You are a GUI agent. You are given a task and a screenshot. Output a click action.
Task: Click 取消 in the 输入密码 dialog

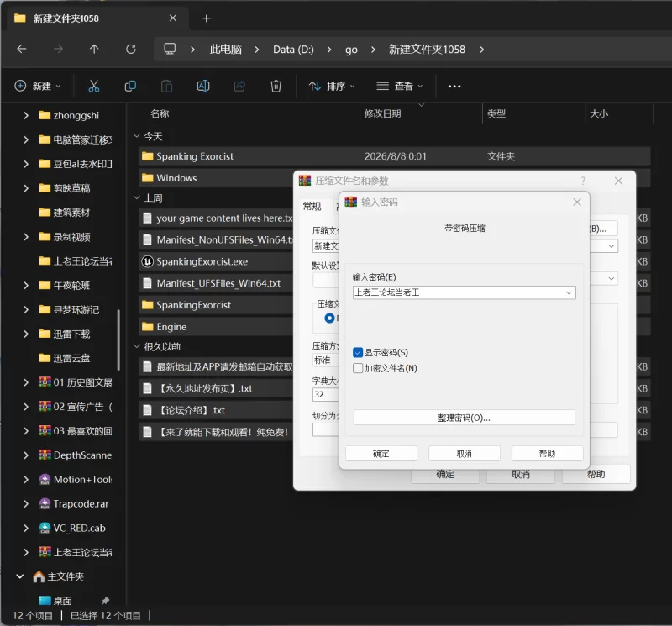[465, 454]
